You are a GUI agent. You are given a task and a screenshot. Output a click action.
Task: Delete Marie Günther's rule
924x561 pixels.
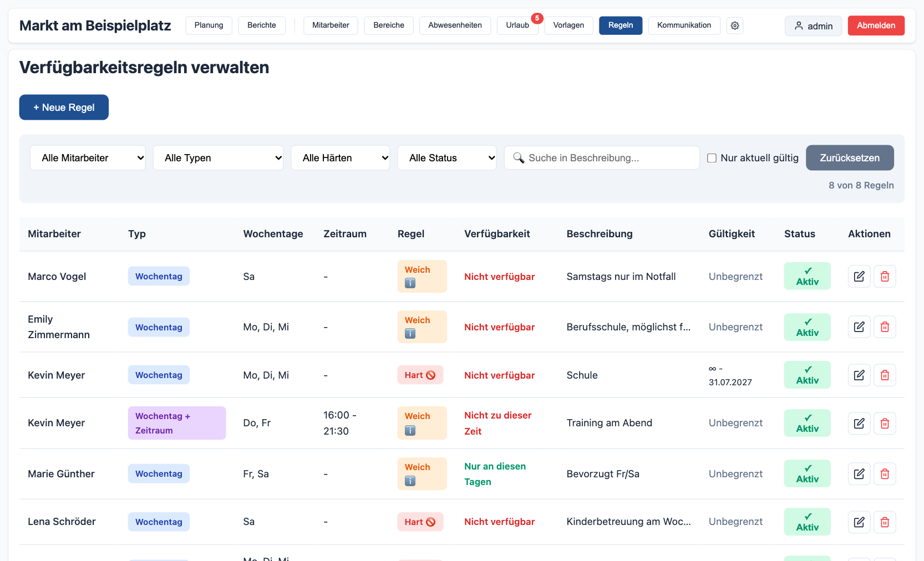[x=885, y=474]
